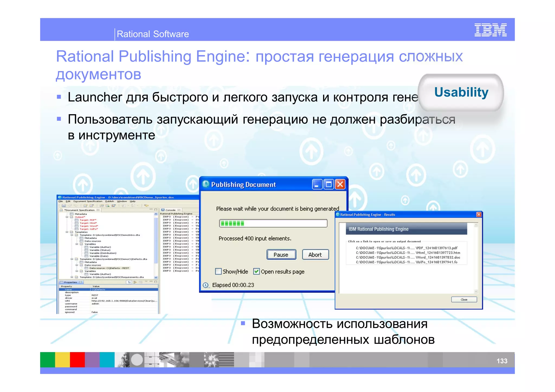555x392 pixels.
Task: Collapse the Templates tree node
Action: (x=67, y=232)
